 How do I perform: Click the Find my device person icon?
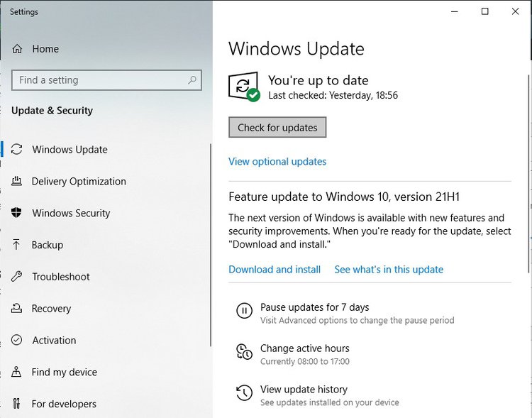[x=16, y=372]
